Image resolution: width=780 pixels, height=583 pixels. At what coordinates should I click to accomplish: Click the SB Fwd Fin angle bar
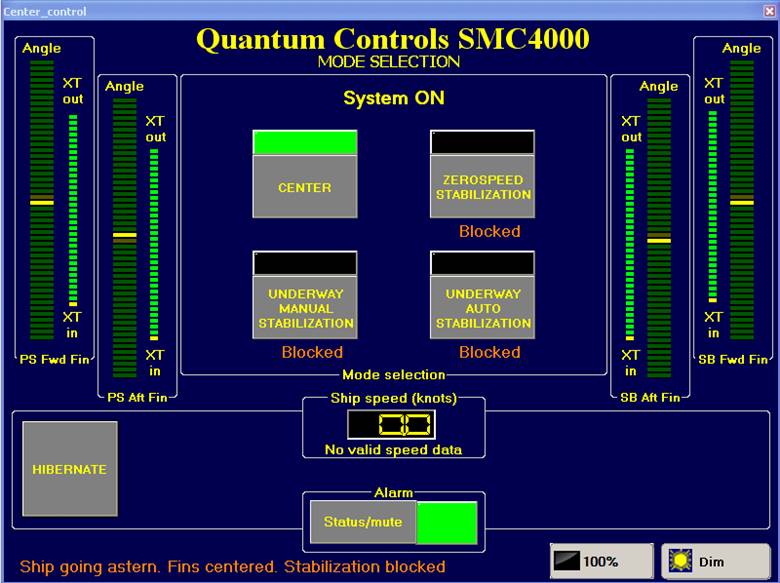point(742,199)
